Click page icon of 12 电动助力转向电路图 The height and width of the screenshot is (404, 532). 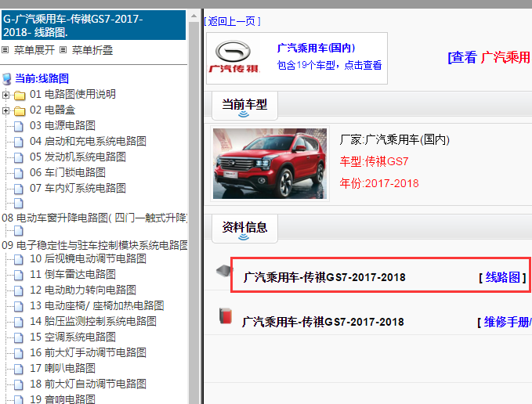pyautogui.click(x=19, y=290)
